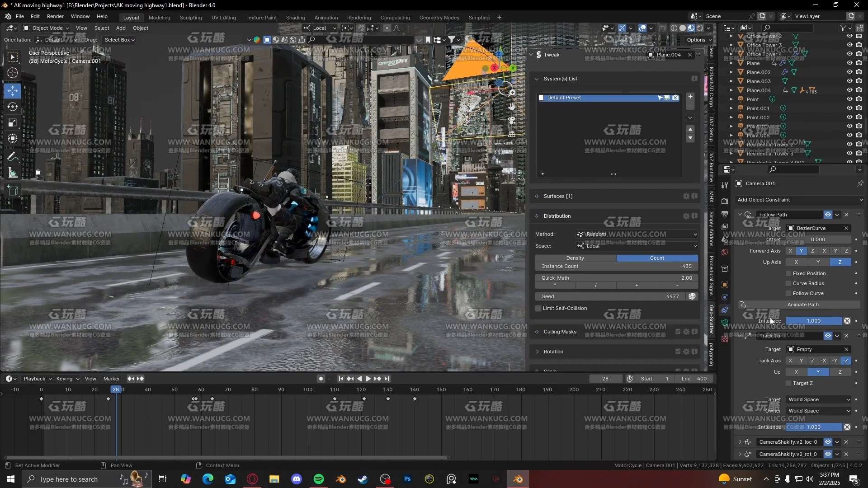Select the Annotate tool
This screenshot has height=488, width=868.
coord(13,157)
